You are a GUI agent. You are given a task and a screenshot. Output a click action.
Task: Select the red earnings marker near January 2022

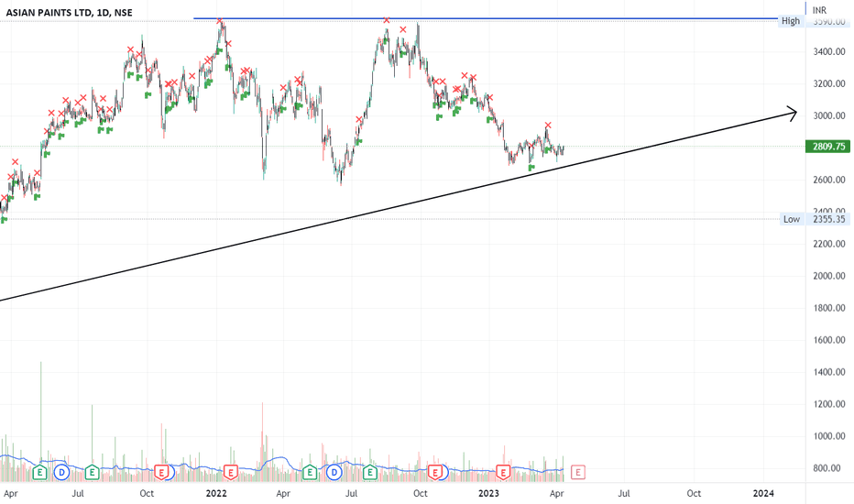[230, 472]
